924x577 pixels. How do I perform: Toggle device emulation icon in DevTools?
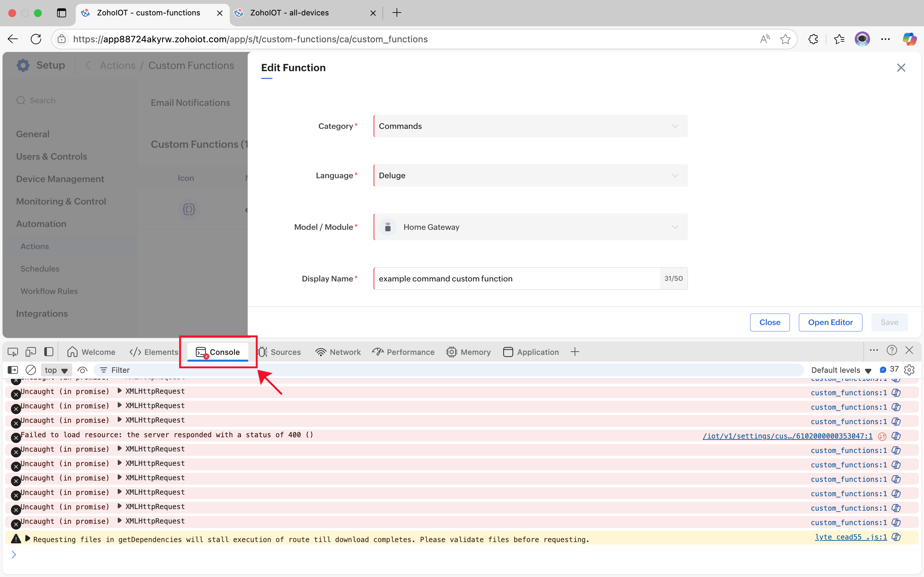point(30,352)
